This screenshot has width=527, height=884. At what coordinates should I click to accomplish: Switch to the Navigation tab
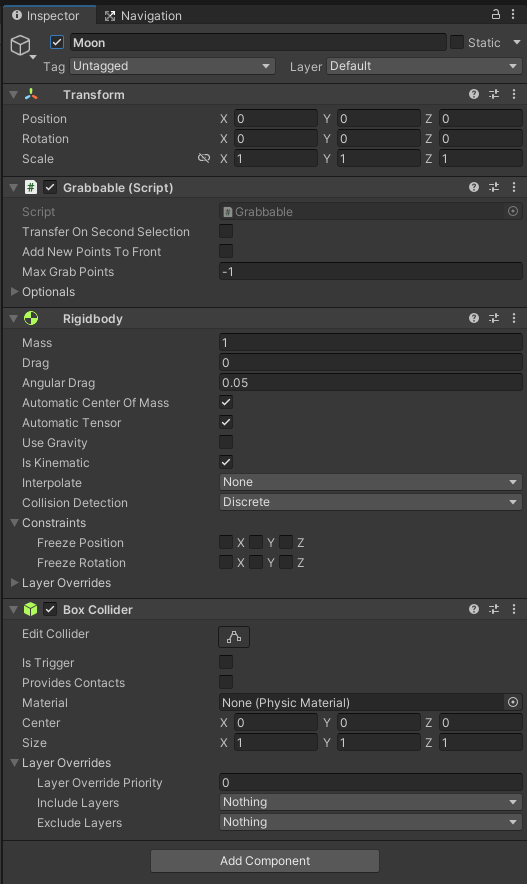coord(143,16)
